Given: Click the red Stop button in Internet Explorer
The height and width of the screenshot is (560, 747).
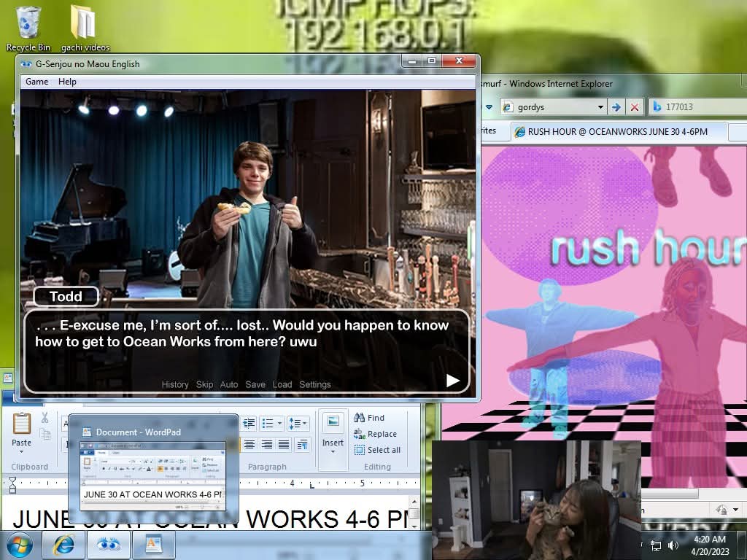Looking at the screenshot, I should pyautogui.click(x=634, y=107).
